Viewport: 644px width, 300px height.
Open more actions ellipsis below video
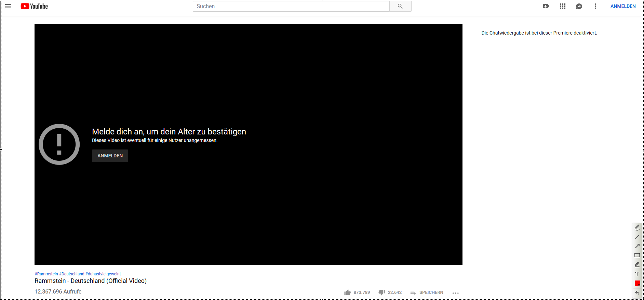click(456, 293)
